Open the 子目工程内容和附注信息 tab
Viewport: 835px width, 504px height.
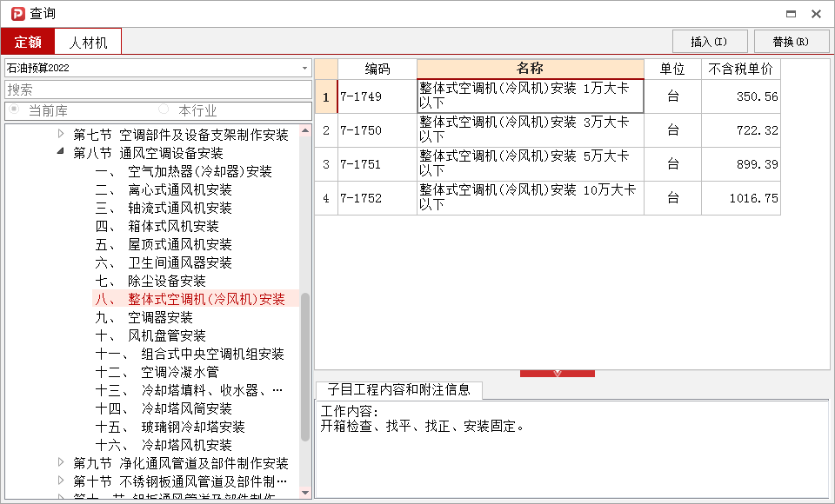click(398, 390)
